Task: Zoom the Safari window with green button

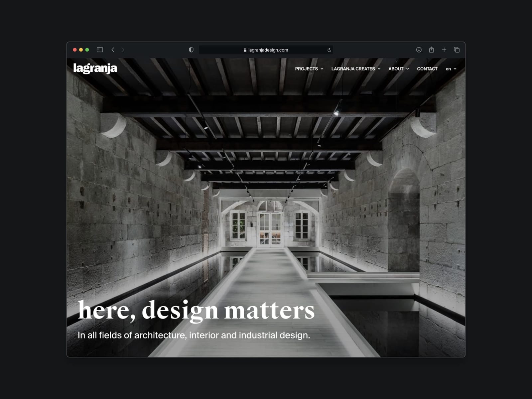Action: pos(87,50)
